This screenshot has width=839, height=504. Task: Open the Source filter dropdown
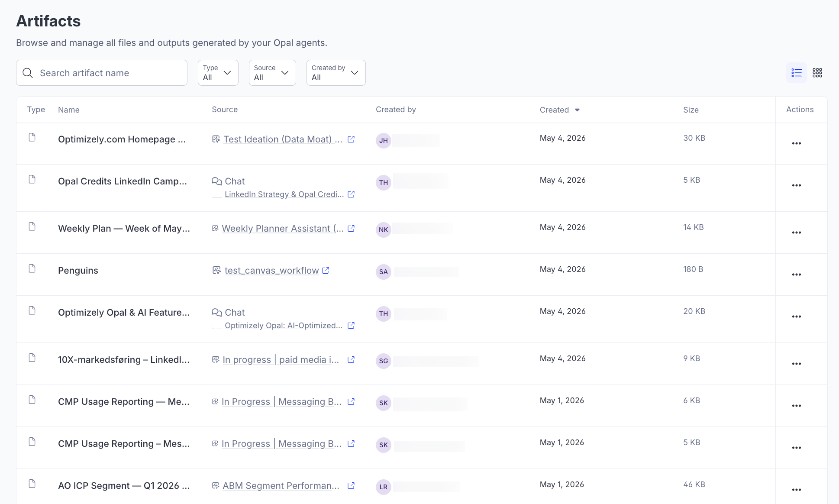tap(272, 73)
